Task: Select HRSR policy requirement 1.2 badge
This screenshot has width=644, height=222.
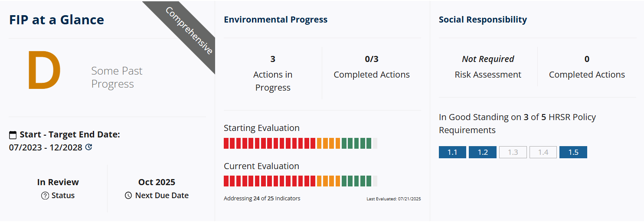Action: coord(483,152)
